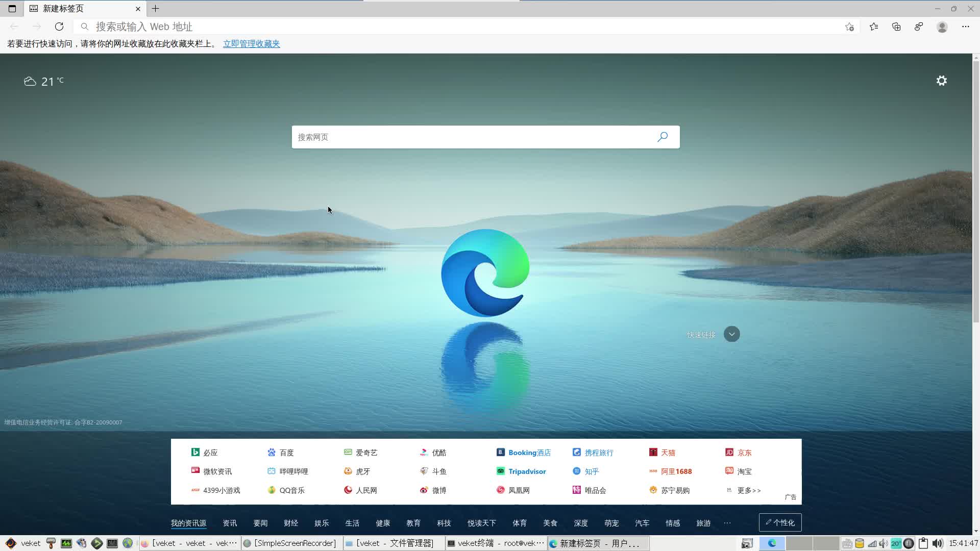Viewport: 980px width, 551px height.
Task: Select the 汽车 news tab
Action: tap(642, 523)
